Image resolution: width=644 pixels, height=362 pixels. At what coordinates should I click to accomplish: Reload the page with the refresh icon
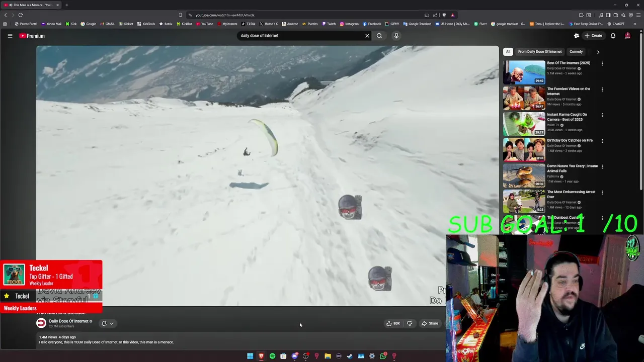tap(21, 15)
